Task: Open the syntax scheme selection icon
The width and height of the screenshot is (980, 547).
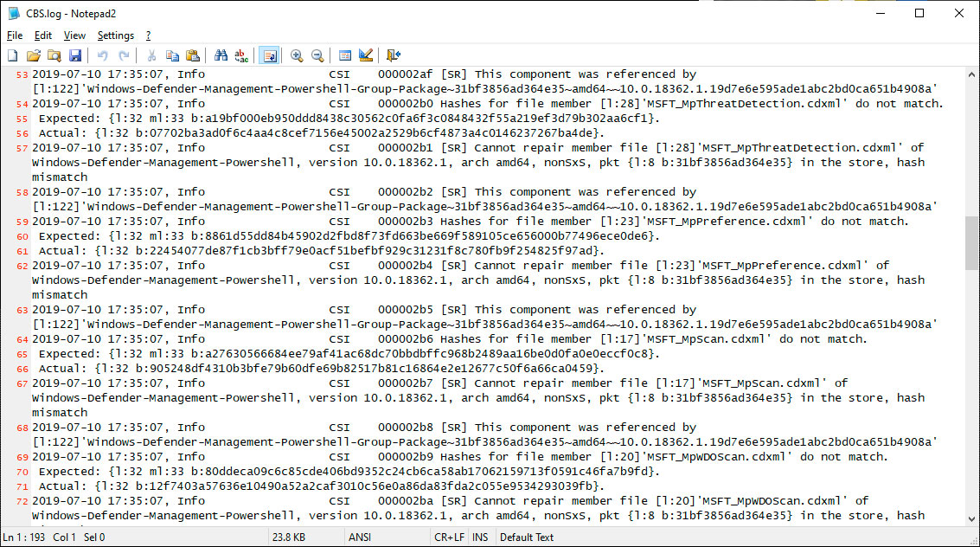Action: pos(345,55)
